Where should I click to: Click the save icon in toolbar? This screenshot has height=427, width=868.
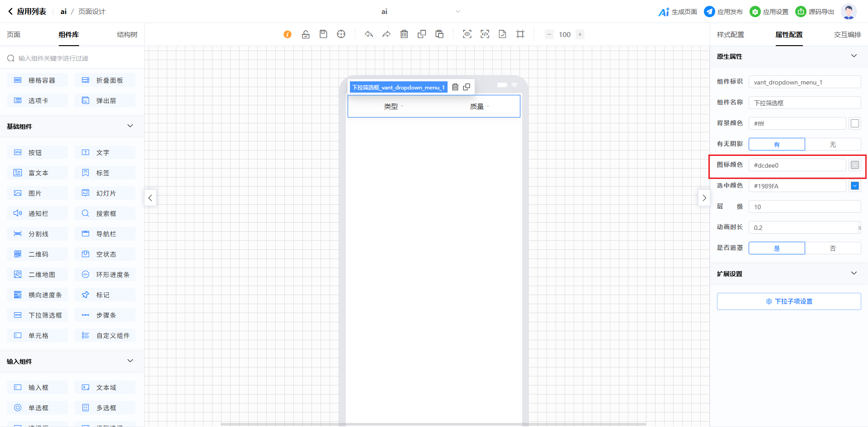(323, 34)
